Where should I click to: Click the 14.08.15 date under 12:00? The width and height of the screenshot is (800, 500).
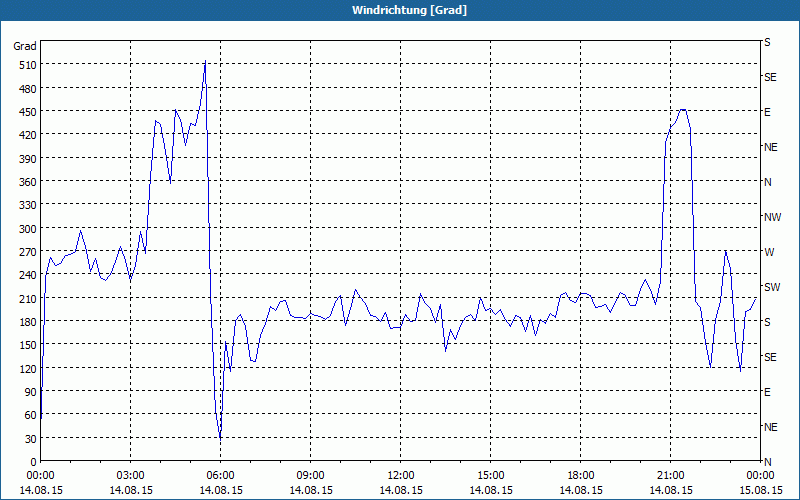(x=401, y=490)
